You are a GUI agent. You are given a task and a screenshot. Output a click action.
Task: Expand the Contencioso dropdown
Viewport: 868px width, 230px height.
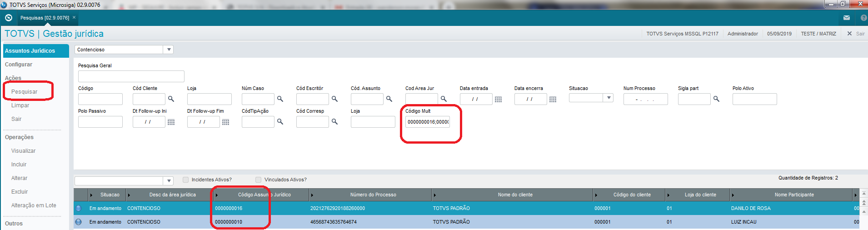coord(169,50)
